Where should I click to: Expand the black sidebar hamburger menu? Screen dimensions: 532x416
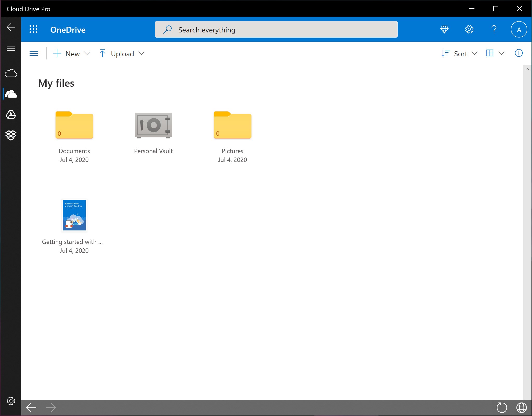click(11, 48)
